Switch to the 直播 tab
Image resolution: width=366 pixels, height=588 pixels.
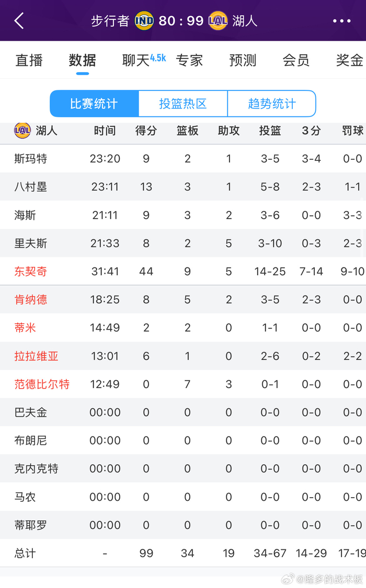tap(29, 60)
